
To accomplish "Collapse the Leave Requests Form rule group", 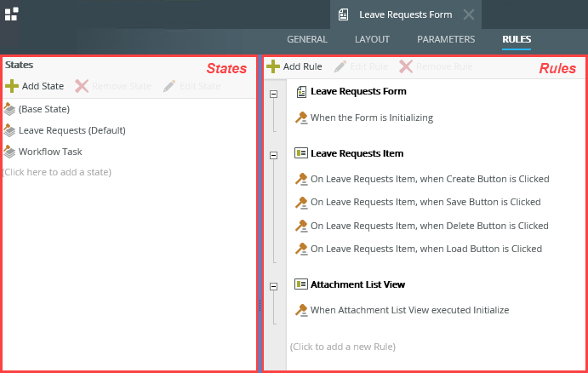I will point(274,94).
